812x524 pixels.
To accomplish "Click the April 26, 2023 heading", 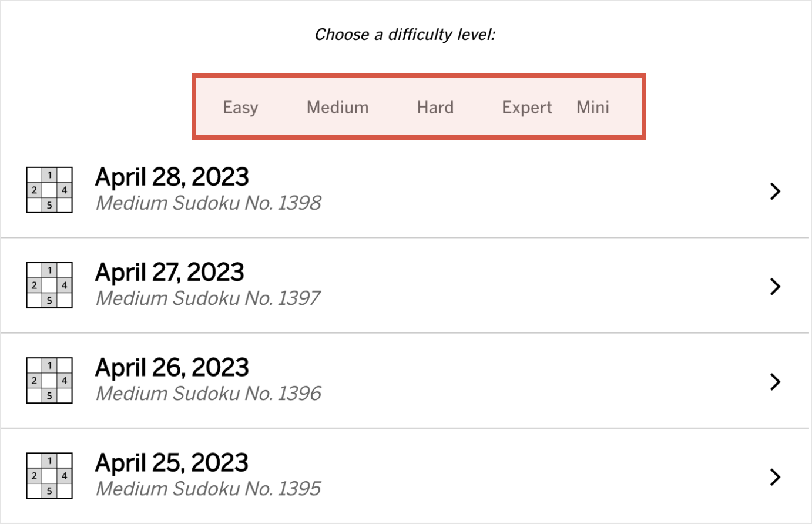I will (172, 367).
